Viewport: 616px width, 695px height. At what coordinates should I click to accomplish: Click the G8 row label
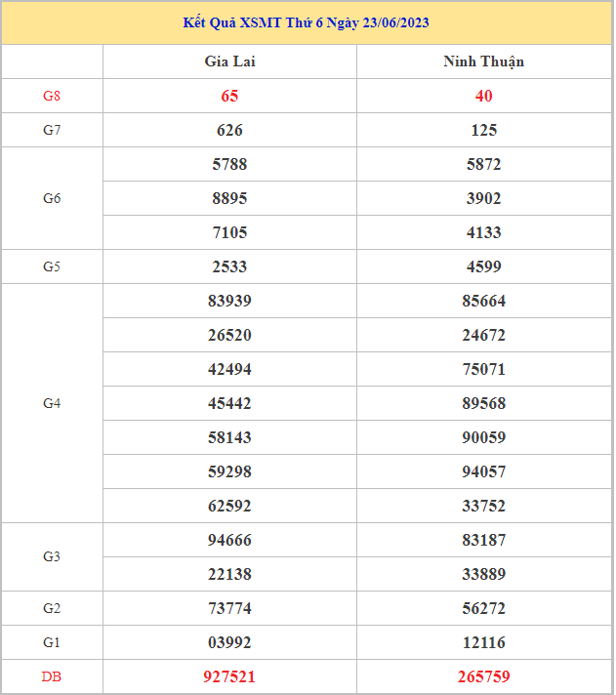(x=52, y=96)
